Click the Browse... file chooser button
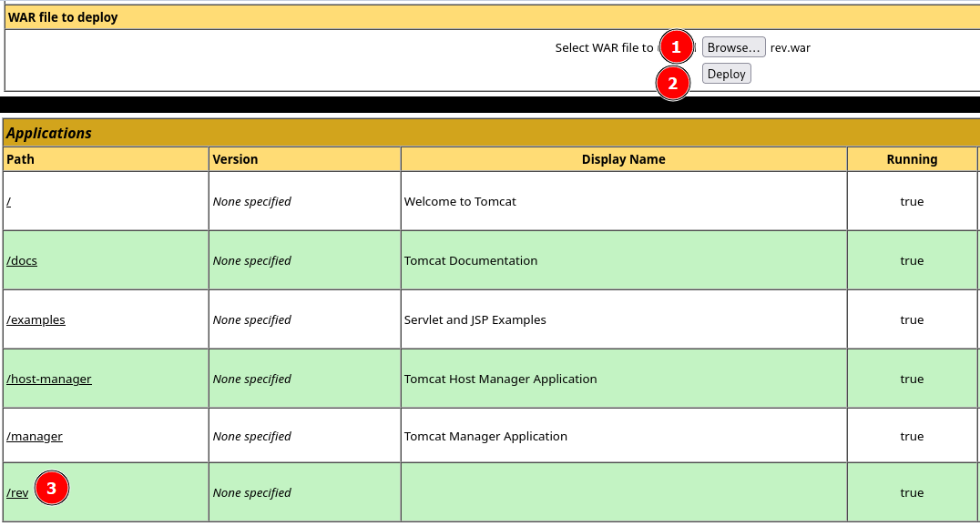This screenshot has width=980, height=526. click(x=733, y=47)
